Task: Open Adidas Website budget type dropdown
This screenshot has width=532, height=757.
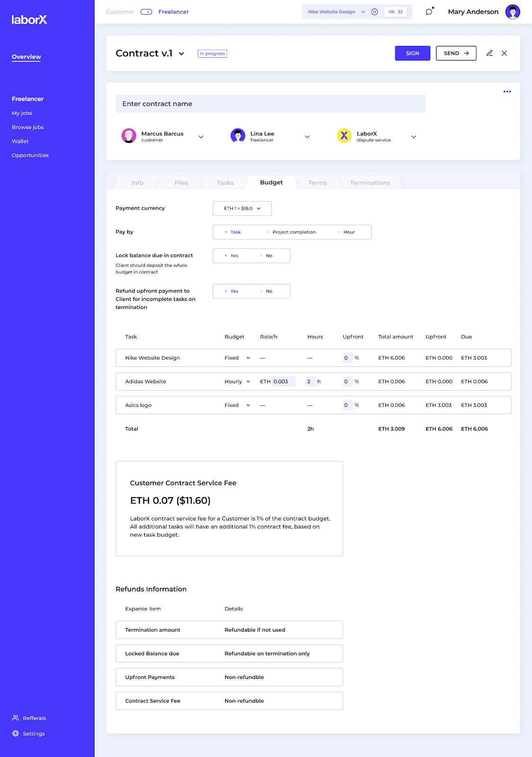Action: (x=237, y=382)
